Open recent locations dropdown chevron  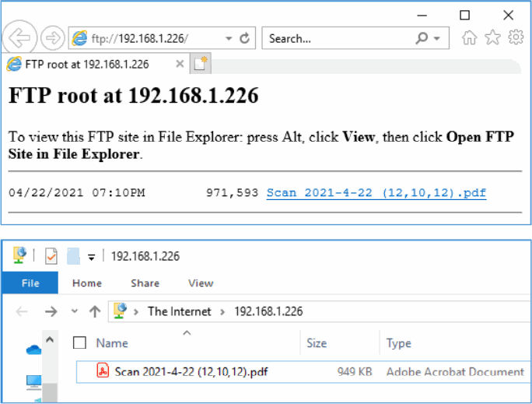[75, 311]
